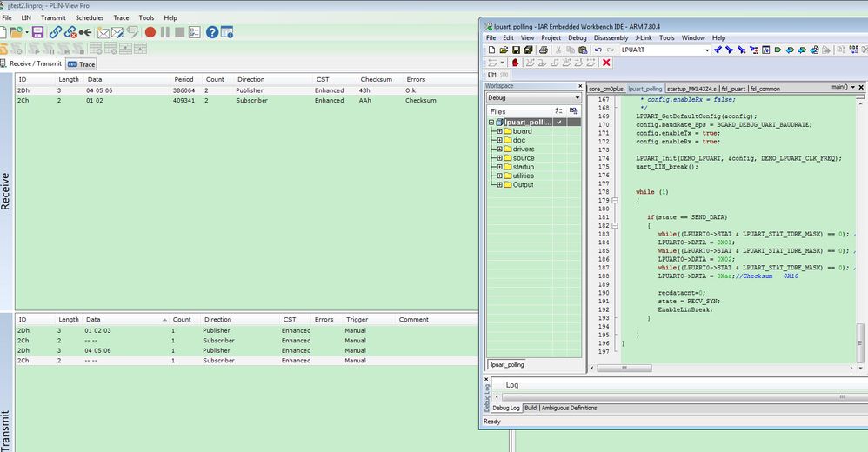Open the J-Link menu in IAR Workbench
The width and height of the screenshot is (868, 452).
click(x=644, y=37)
